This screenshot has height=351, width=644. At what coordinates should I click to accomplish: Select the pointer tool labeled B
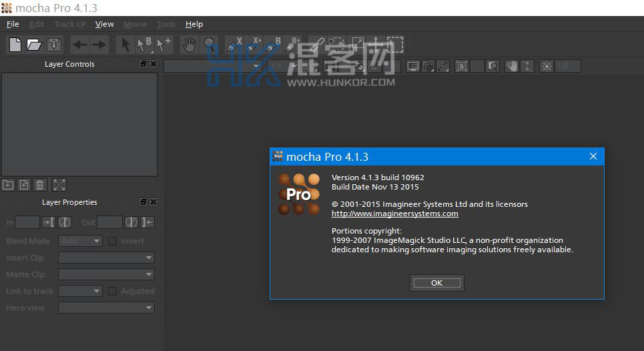(144, 44)
